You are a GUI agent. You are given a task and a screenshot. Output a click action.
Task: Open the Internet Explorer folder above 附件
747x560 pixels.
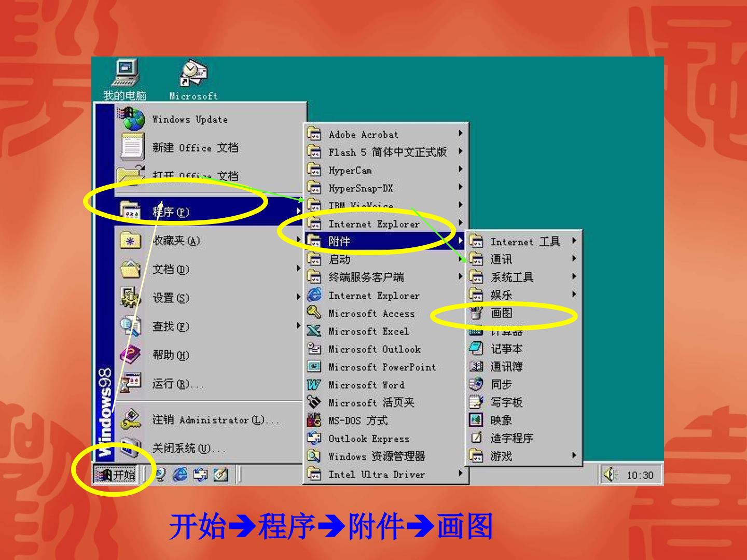pos(386,223)
